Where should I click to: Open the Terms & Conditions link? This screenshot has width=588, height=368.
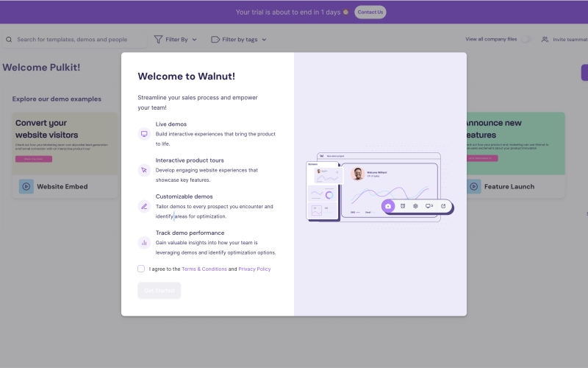(204, 269)
